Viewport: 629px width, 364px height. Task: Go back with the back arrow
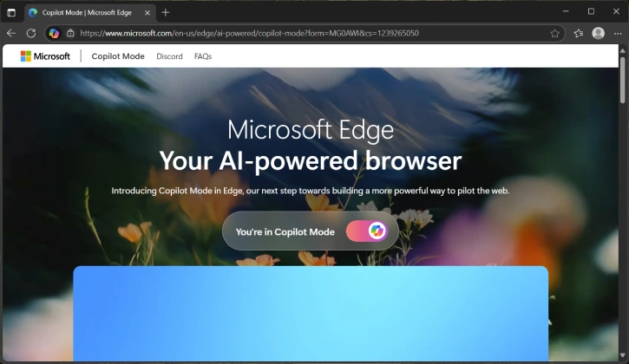(x=11, y=33)
